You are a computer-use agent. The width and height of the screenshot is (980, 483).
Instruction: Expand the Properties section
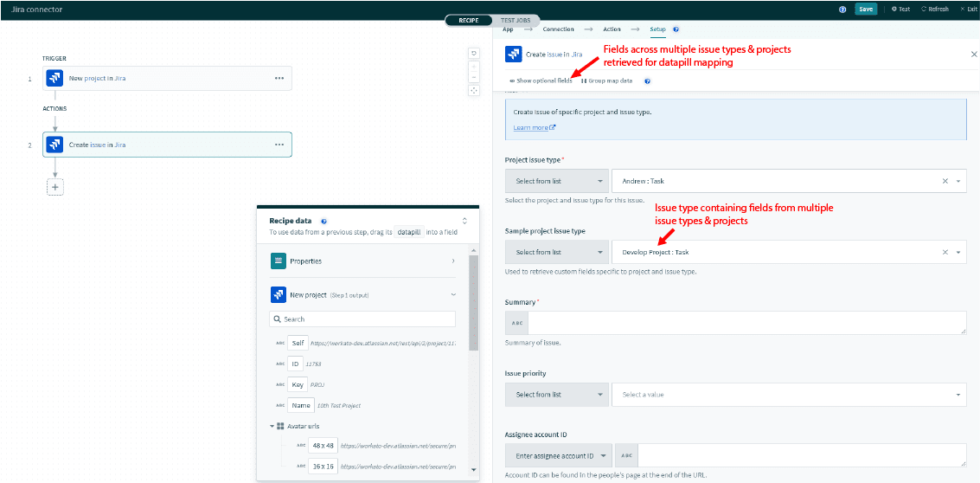[x=453, y=261]
